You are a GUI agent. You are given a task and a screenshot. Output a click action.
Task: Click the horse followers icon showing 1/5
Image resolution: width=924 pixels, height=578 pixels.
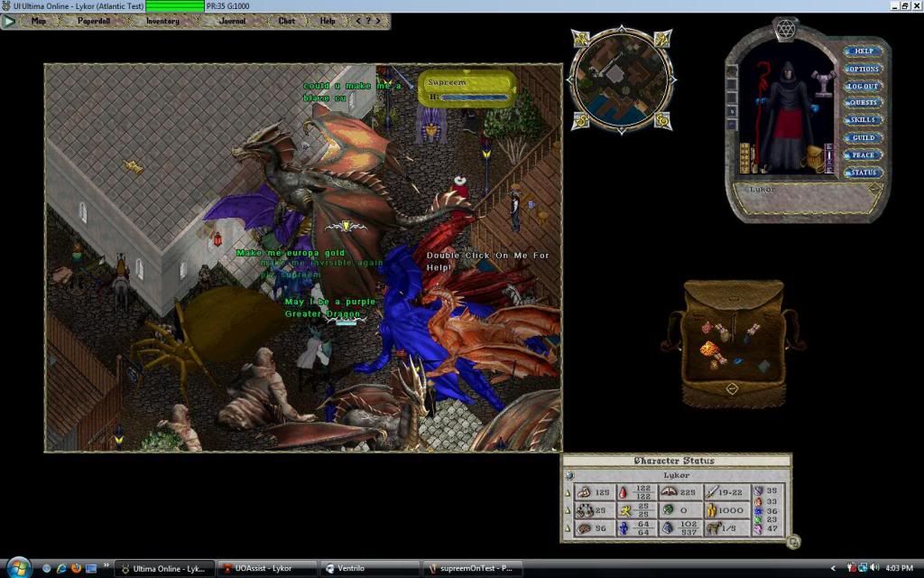point(714,528)
